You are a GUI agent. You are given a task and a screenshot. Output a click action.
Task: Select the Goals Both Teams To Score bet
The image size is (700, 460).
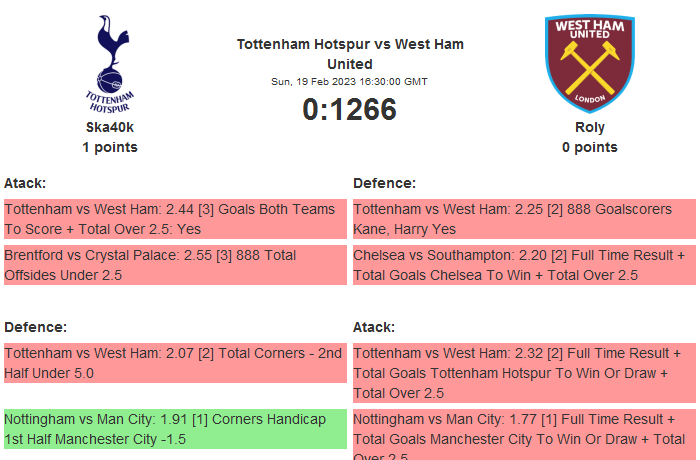click(x=175, y=219)
